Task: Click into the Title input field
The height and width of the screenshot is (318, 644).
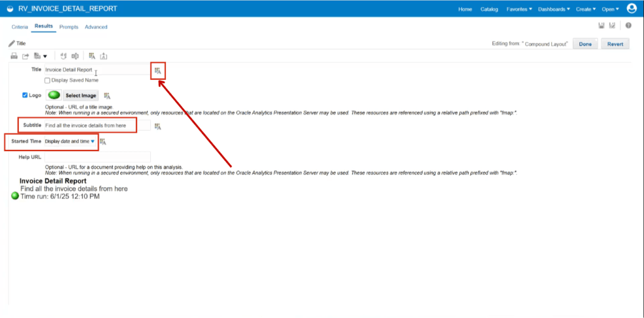Action: coord(97,70)
